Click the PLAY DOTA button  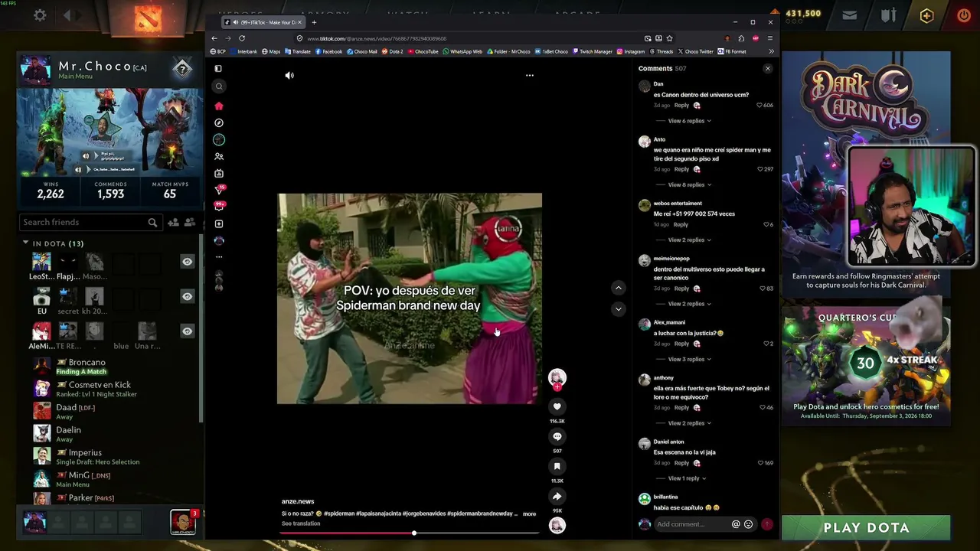coord(866,527)
